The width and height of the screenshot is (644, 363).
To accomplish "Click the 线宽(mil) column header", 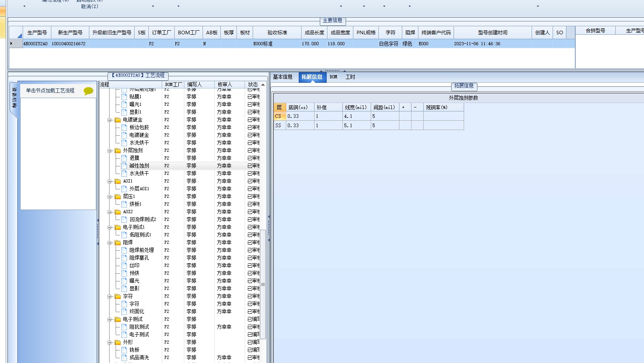I will pyautogui.click(x=356, y=107).
